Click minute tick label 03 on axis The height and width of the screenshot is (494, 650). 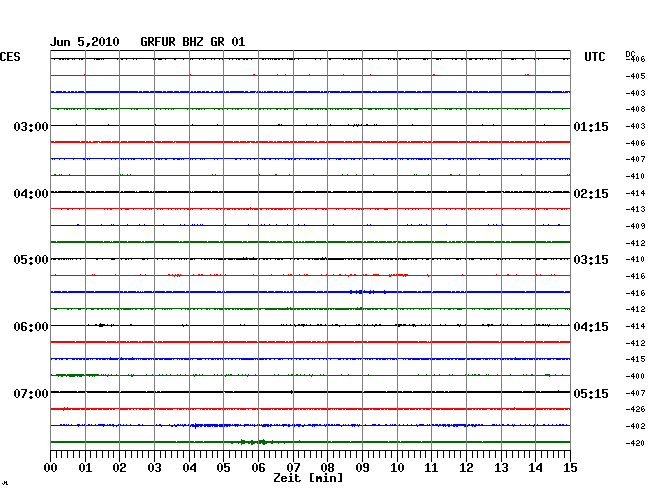click(x=155, y=468)
